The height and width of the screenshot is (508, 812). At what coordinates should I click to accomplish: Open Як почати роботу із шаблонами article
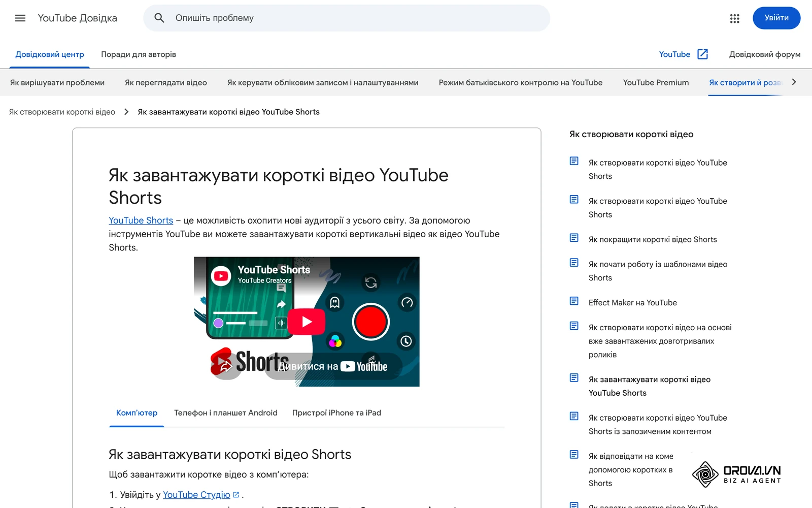click(658, 271)
